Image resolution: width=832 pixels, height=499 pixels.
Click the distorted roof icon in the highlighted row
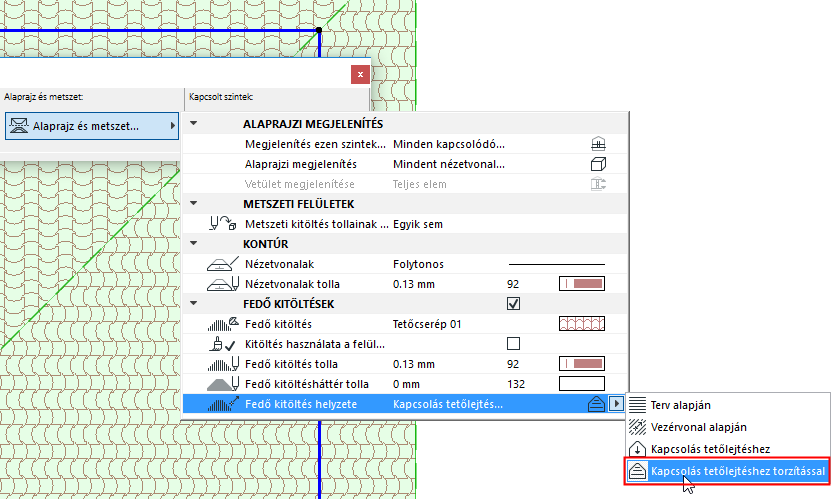click(x=596, y=404)
